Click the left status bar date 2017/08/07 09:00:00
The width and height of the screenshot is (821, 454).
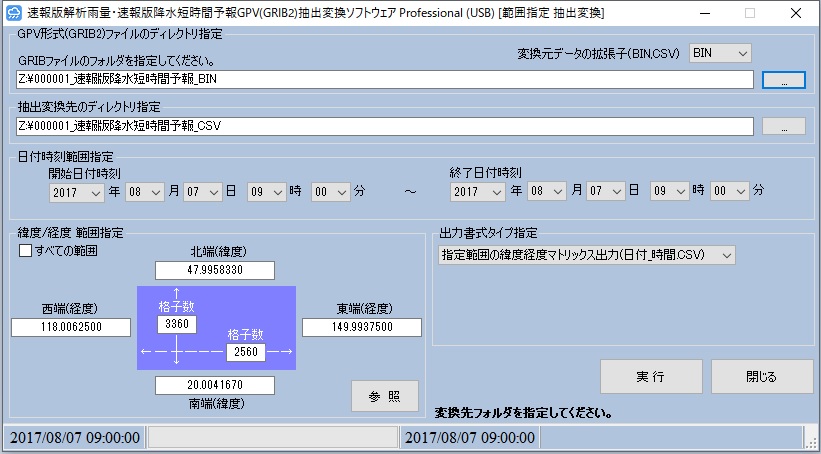click(75, 438)
